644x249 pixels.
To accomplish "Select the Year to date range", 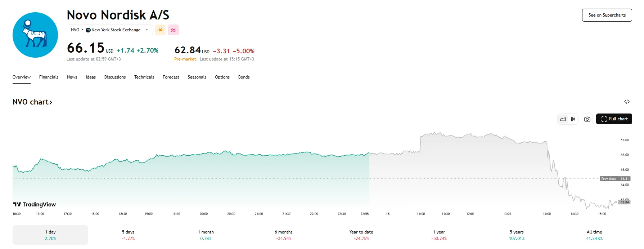I will 361,235.
